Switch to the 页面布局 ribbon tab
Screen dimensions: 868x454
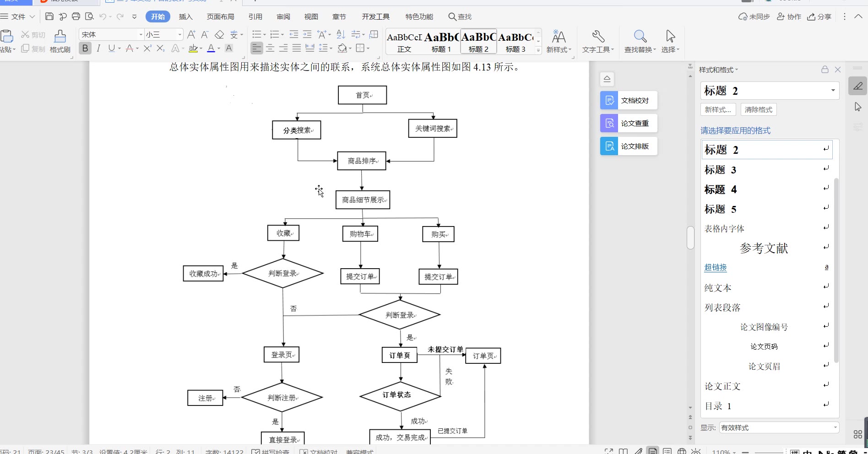point(220,16)
